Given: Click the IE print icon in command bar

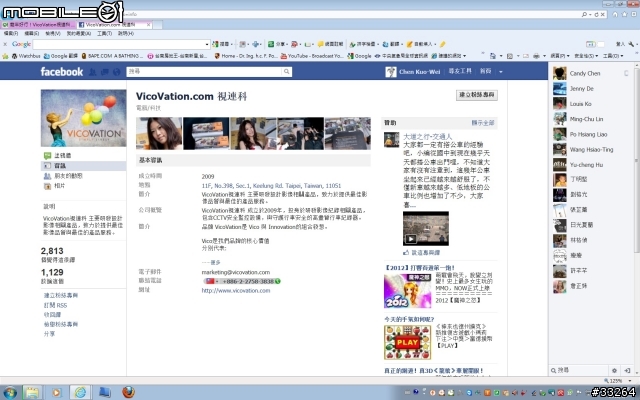Looking at the screenshot, I should click(536, 56).
